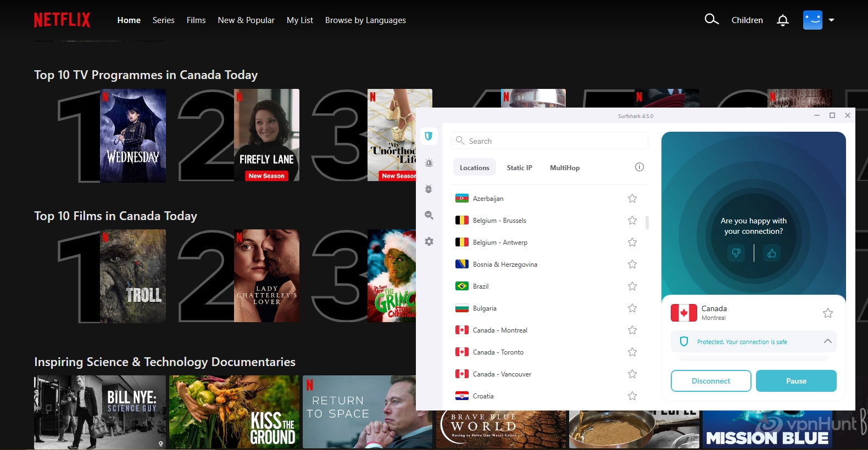Open Surfshark Antivirus bug icon

coord(429,189)
